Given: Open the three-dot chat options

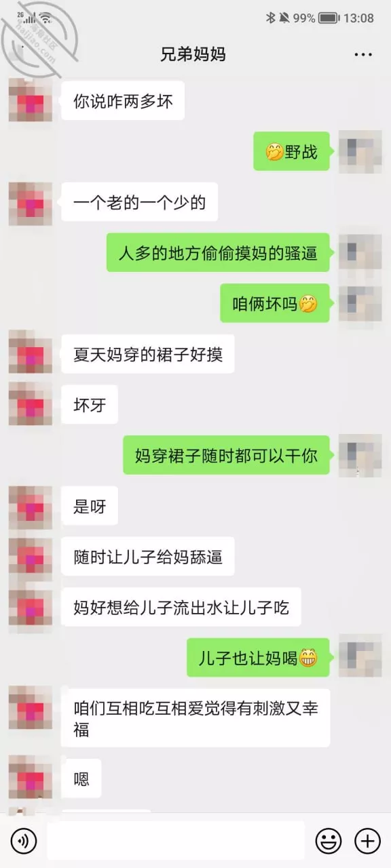Looking at the screenshot, I should click(363, 55).
